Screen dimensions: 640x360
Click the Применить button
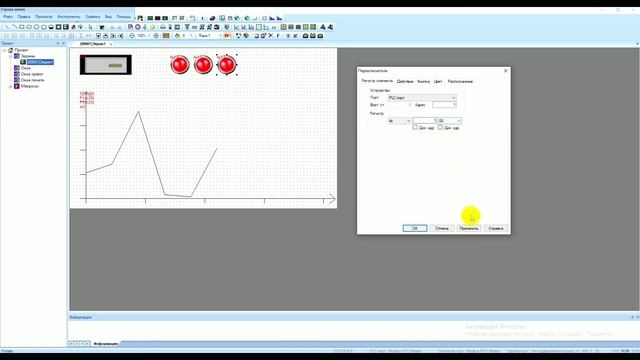tap(469, 228)
